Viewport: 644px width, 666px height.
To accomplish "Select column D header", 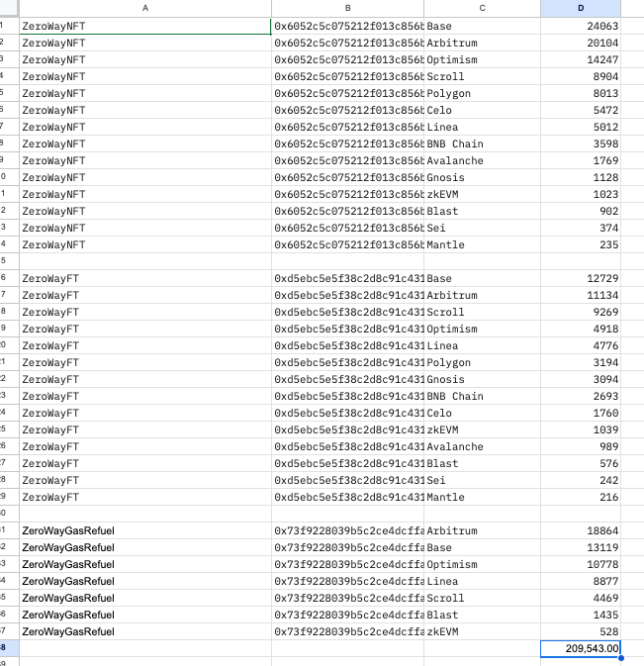I will click(x=581, y=8).
